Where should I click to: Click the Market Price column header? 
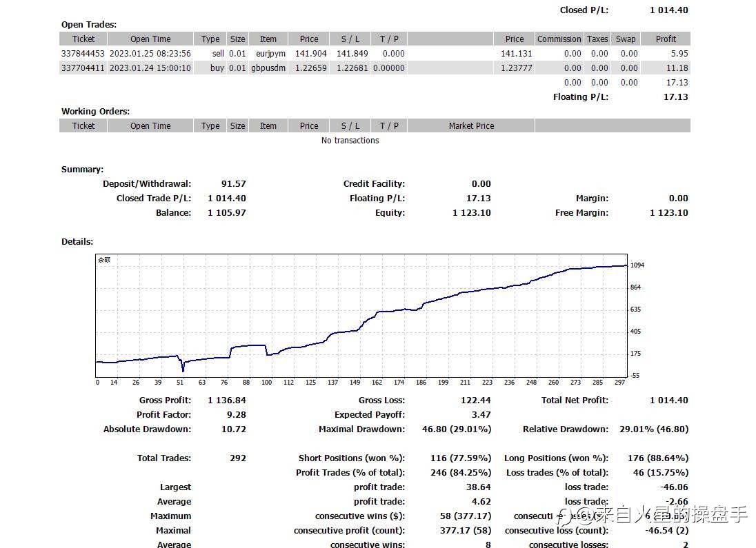(x=471, y=125)
